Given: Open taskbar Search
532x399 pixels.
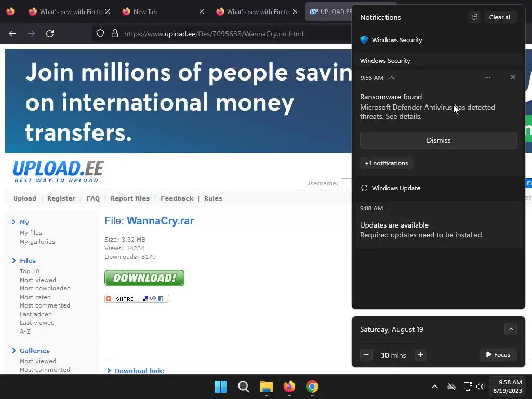Looking at the screenshot, I should pos(243,387).
